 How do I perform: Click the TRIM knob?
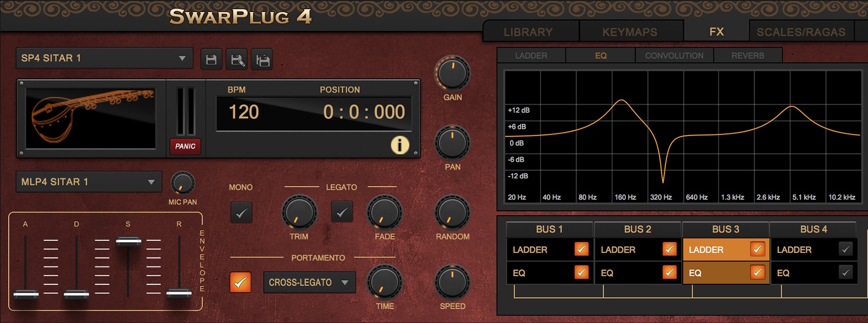coord(299,213)
